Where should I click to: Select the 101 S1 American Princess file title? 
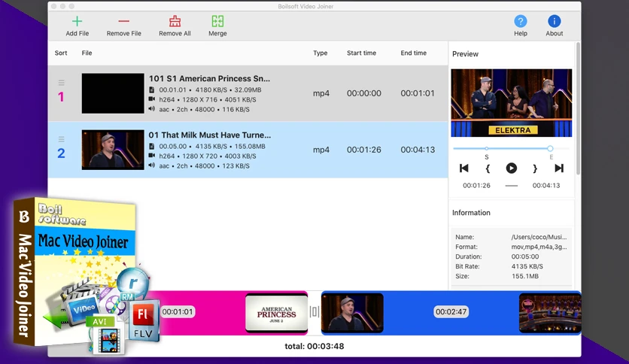[x=209, y=78]
